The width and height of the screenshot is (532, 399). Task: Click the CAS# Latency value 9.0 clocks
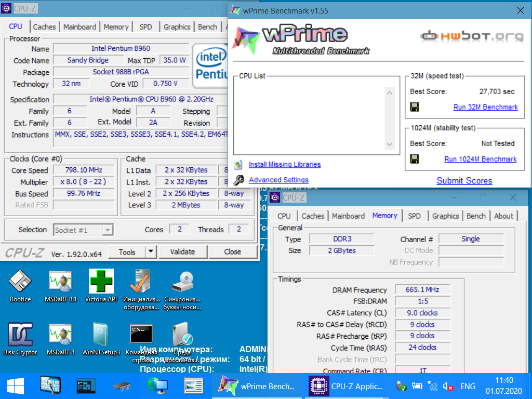[x=422, y=313]
